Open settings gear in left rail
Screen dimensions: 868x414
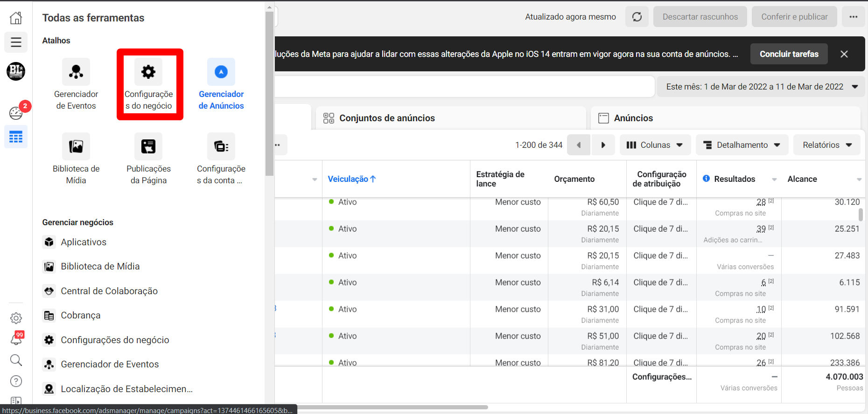click(x=16, y=318)
